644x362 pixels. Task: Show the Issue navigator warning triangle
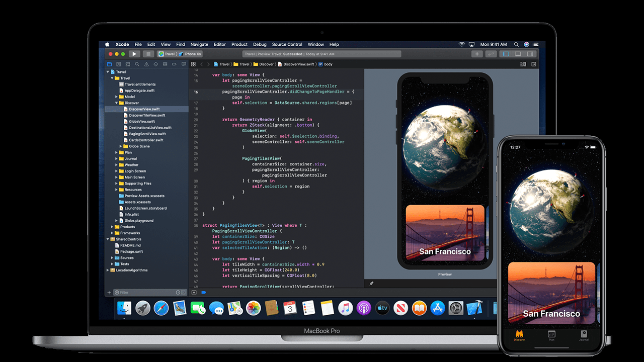[x=146, y=64]
